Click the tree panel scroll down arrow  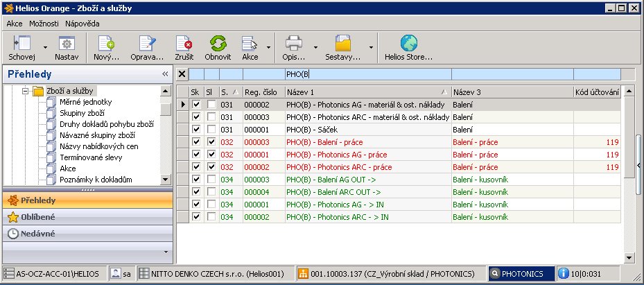click(x=165, y=179)
